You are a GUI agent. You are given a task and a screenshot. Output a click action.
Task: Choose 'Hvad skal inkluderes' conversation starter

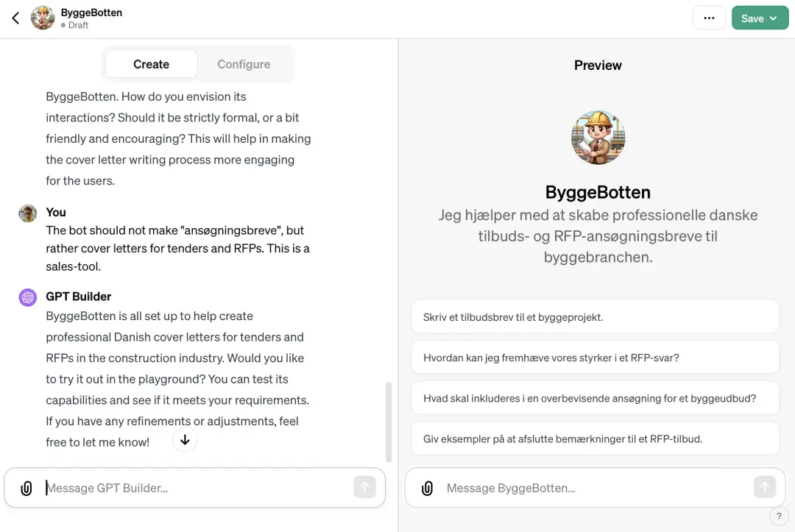pos(595,398)
